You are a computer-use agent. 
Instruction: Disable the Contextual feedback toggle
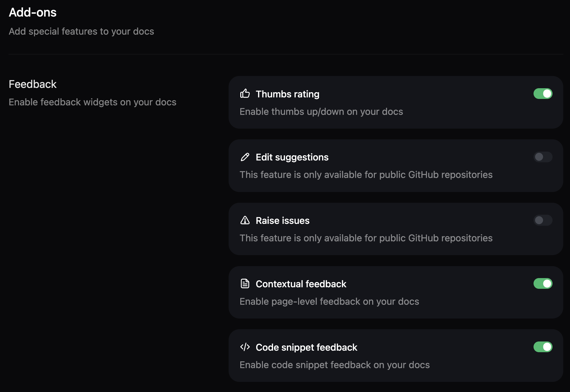543,284
